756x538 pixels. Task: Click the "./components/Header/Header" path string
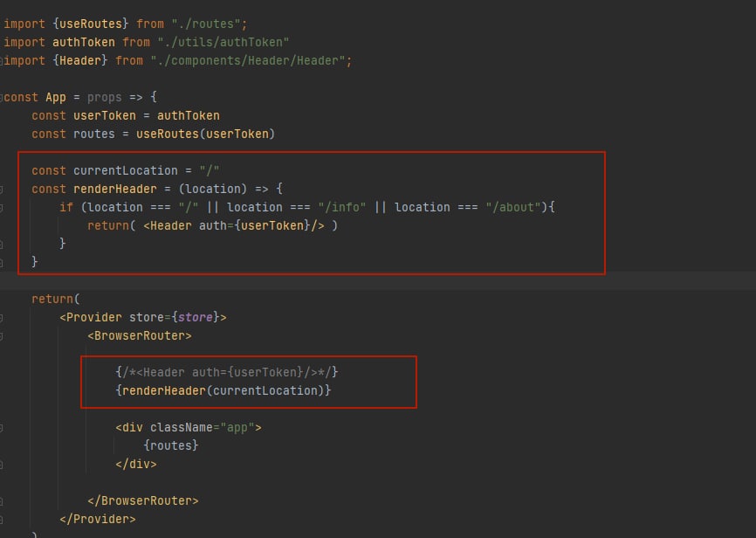(248, 60)
